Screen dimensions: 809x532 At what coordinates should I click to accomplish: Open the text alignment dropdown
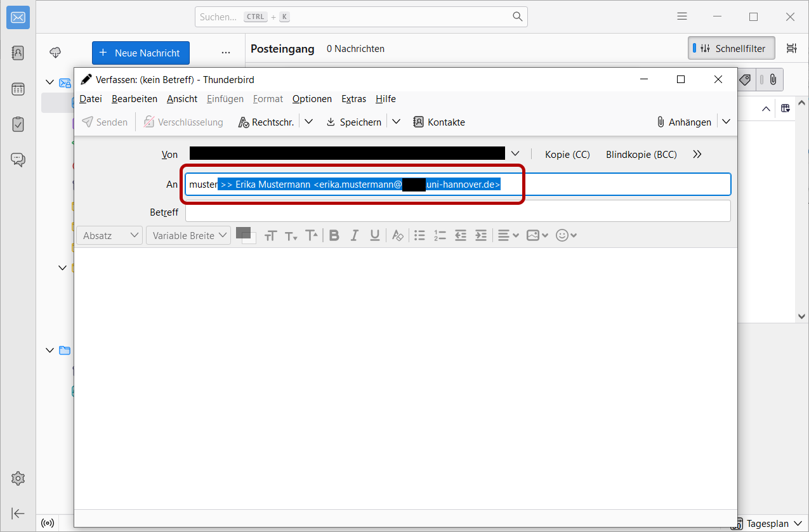point(508,235)
